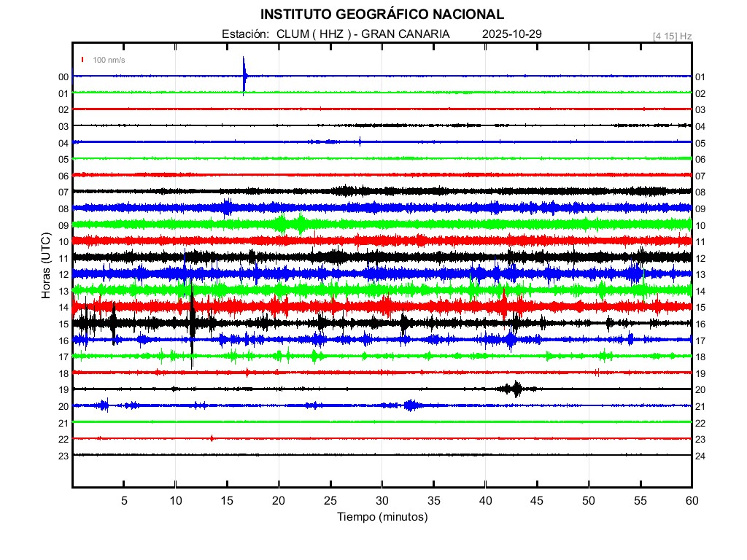Click the left-axis hour label 00

coord(63,77)
